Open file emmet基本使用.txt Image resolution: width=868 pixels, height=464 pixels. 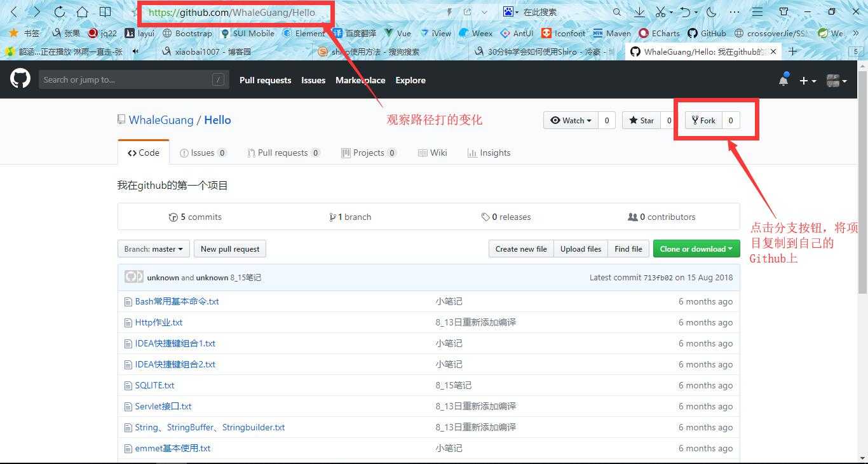coord(173,448)
